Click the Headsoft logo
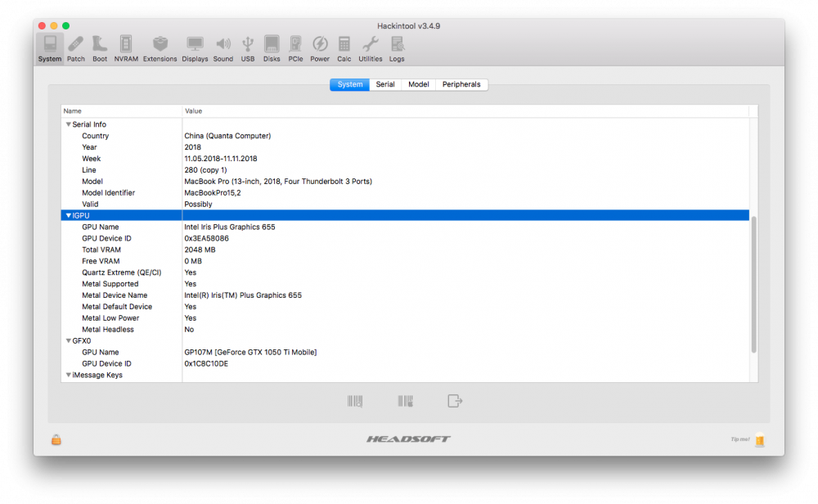 coord(408,439)
